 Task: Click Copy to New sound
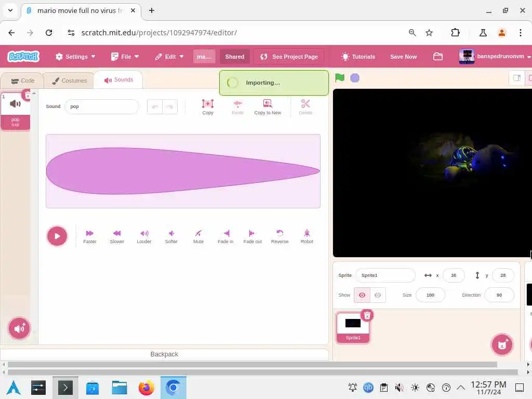[x=268, y=107]
